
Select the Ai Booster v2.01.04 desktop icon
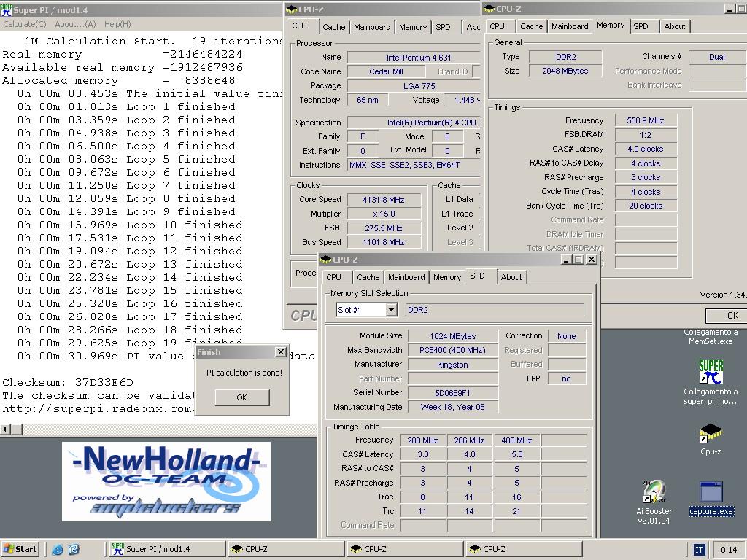coord(654,492)
